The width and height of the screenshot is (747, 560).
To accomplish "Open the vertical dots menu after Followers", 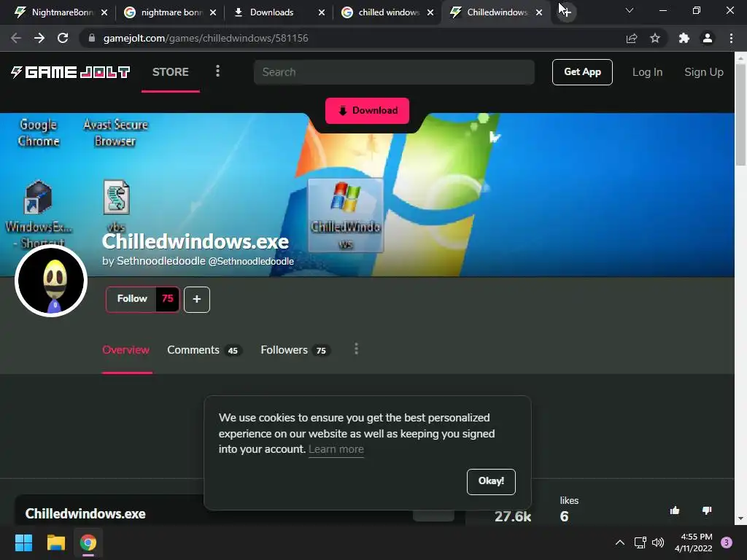I will tap(356, 349).
